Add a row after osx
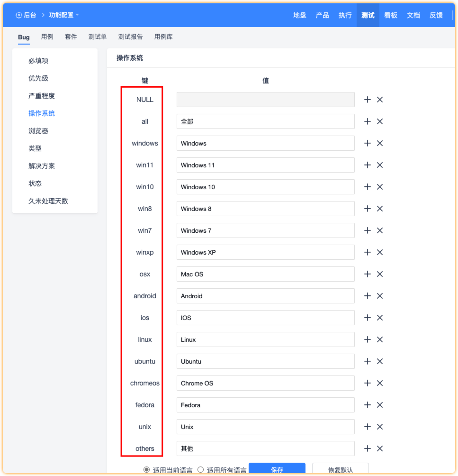Screen dimensions: 458x476 pyautogui.click(x=368, y=274)
